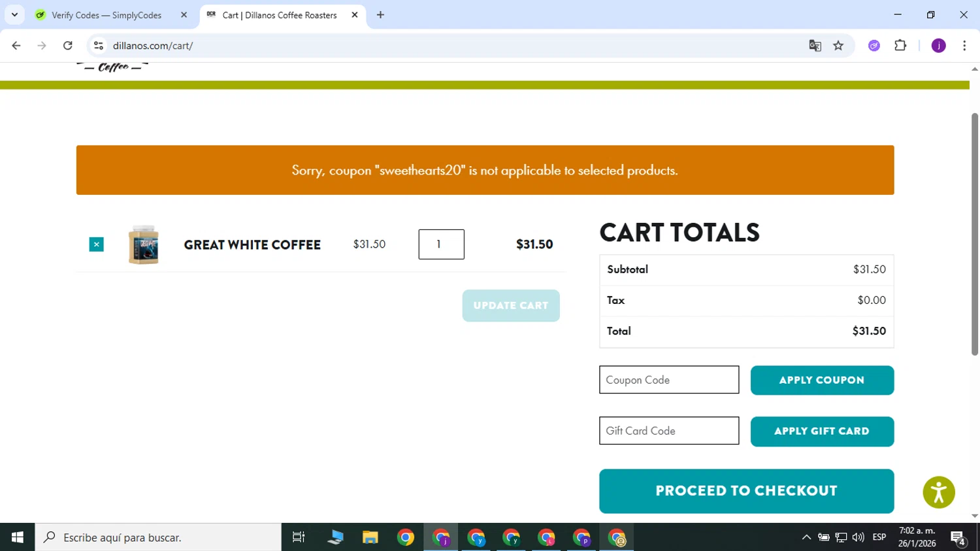The height and width of the screenshot is (551, 980).
Task: Click the quantity field showing 1
Action: pos(442,244)
